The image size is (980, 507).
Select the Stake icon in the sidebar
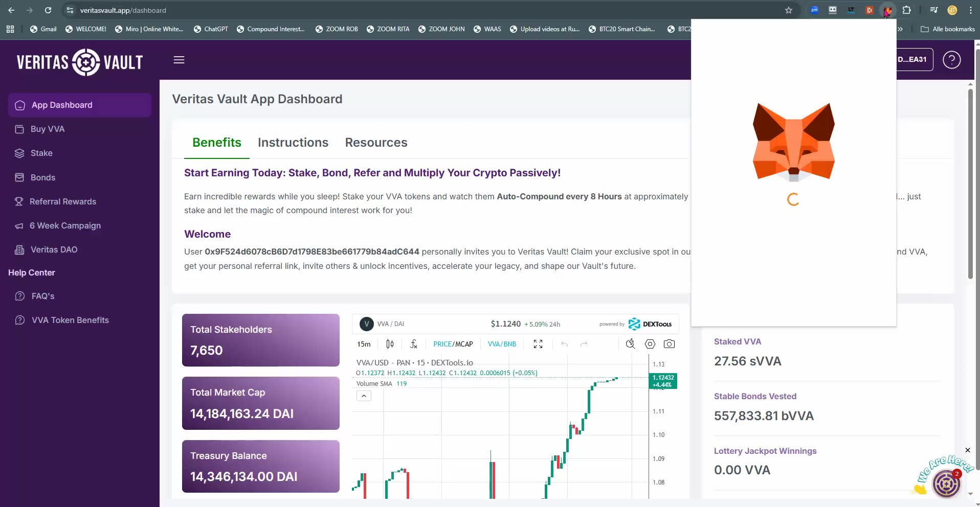(x=19, y=153)
